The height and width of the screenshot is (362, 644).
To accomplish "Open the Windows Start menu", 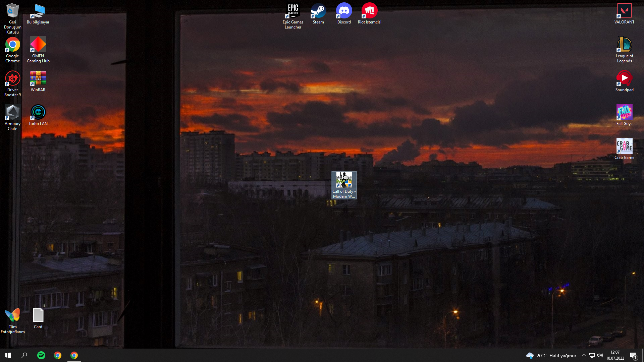I will [x=8, y=355].
